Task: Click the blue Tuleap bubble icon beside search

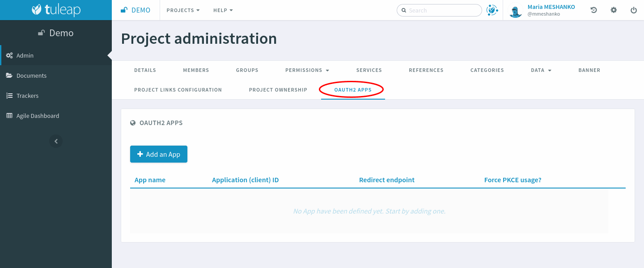Action: [x=492, y=10]
